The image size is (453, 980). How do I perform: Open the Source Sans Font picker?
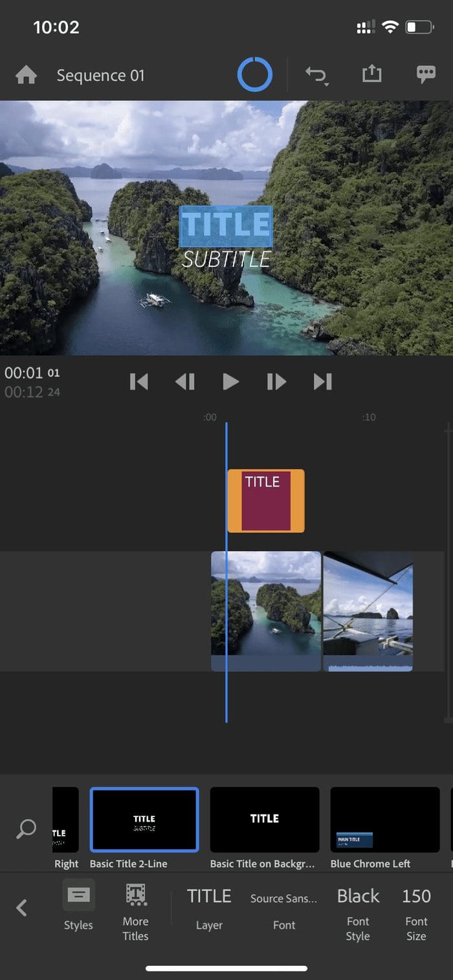284,910
